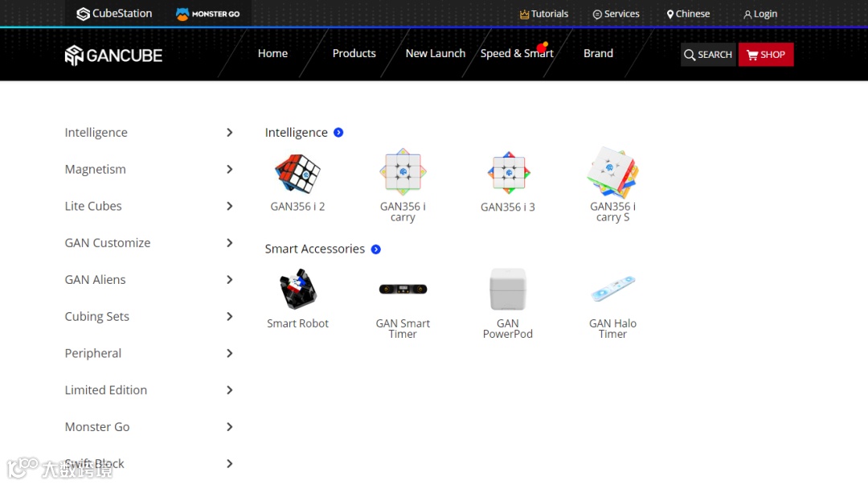This screenshot has width=868, height=485.
Task: Open the Services link
Action: (616, 14)
